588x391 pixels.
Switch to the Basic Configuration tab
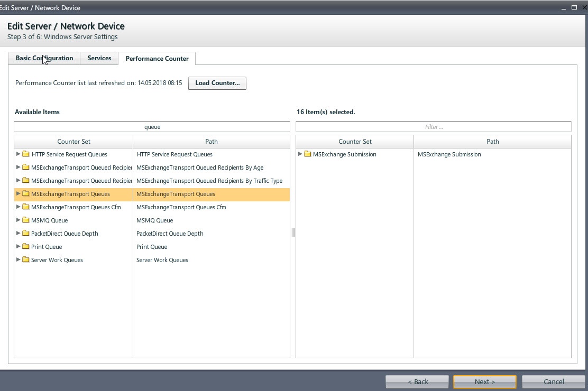pos(44,58)
